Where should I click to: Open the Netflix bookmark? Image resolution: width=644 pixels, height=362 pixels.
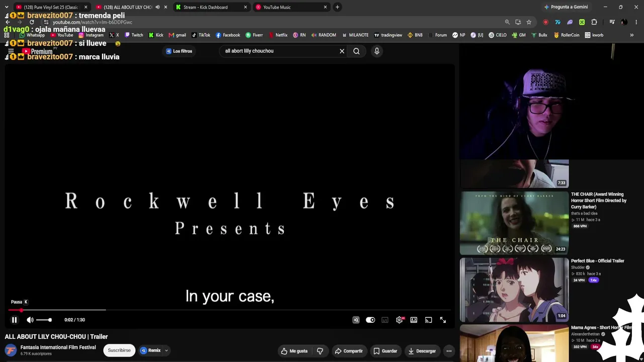[x=278, y=35]
